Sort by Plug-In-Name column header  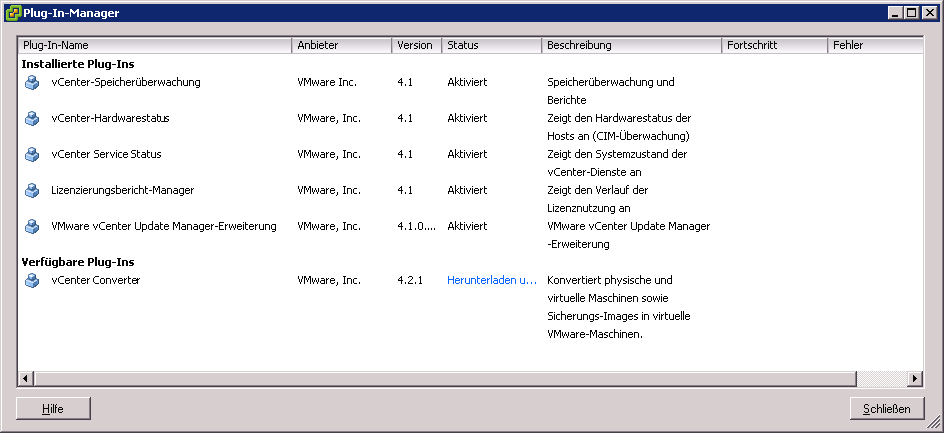154,46
